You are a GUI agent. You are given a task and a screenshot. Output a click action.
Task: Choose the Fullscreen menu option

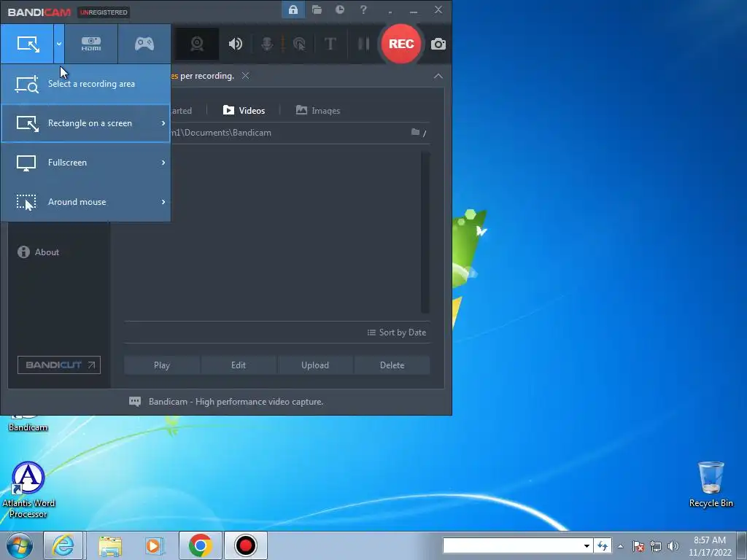(86, 163)
